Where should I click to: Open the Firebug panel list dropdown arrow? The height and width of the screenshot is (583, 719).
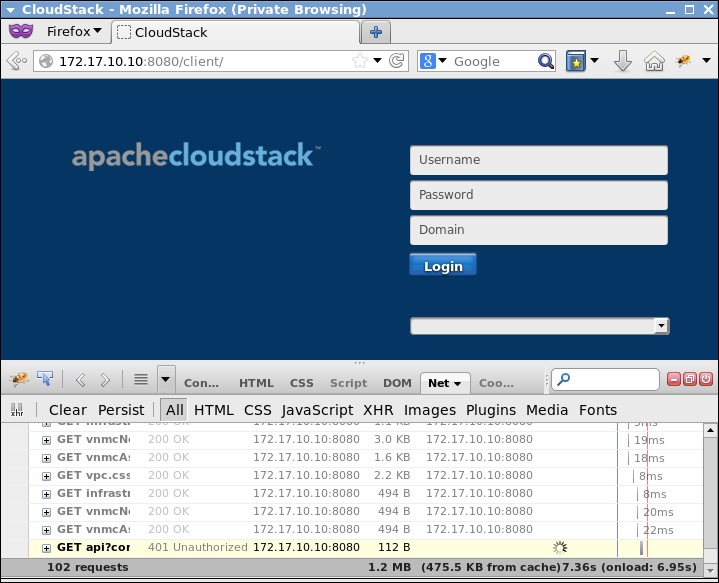[x=166, y=379]
